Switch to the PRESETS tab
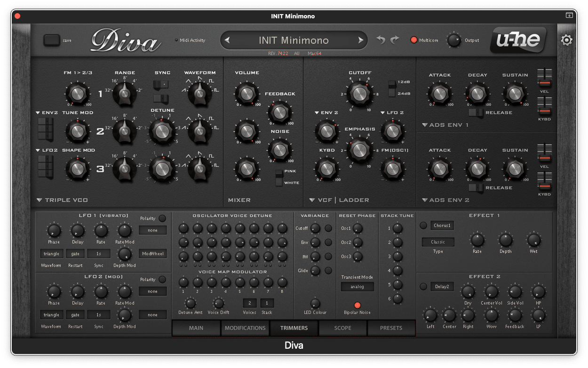 pos(391,328)
